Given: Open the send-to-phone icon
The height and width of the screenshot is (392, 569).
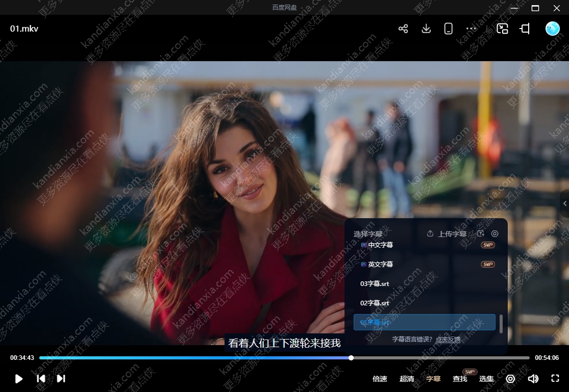Looking at the screenshot, I should (449, 29).
